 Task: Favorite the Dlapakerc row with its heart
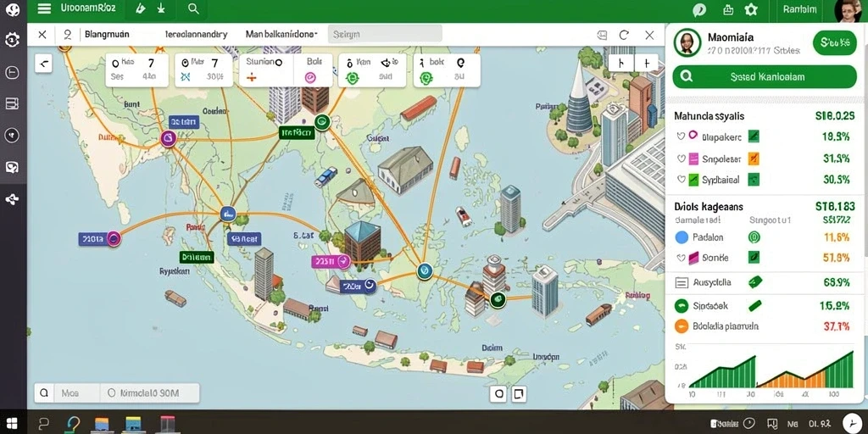(x=681, y=136)
